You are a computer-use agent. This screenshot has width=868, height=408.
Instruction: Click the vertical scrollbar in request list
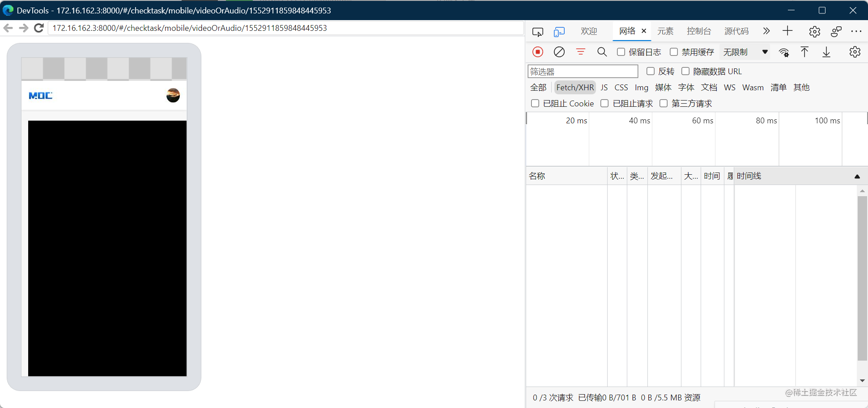coord(862,278)
